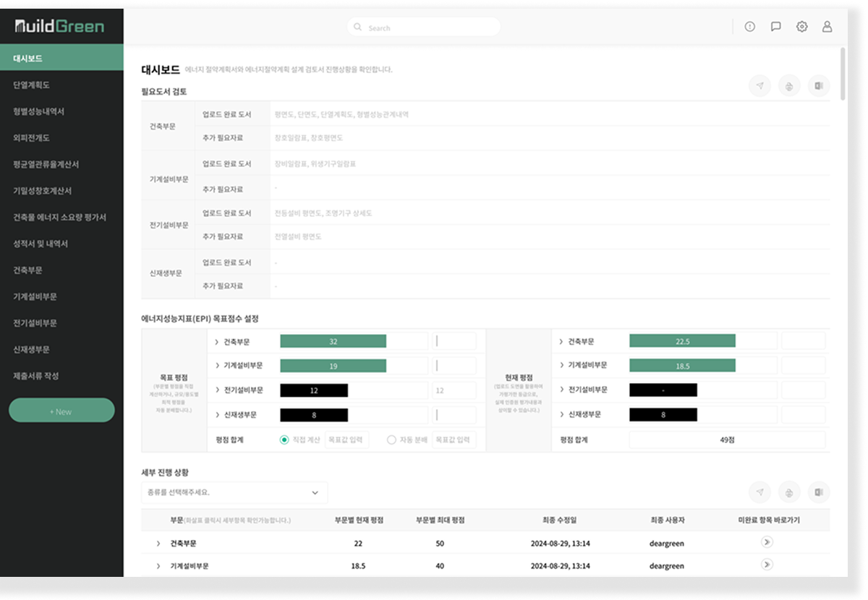868x600 pixels.
Task: Click the export icon in 세부 진행 상황 section
Action: [818, 492]
